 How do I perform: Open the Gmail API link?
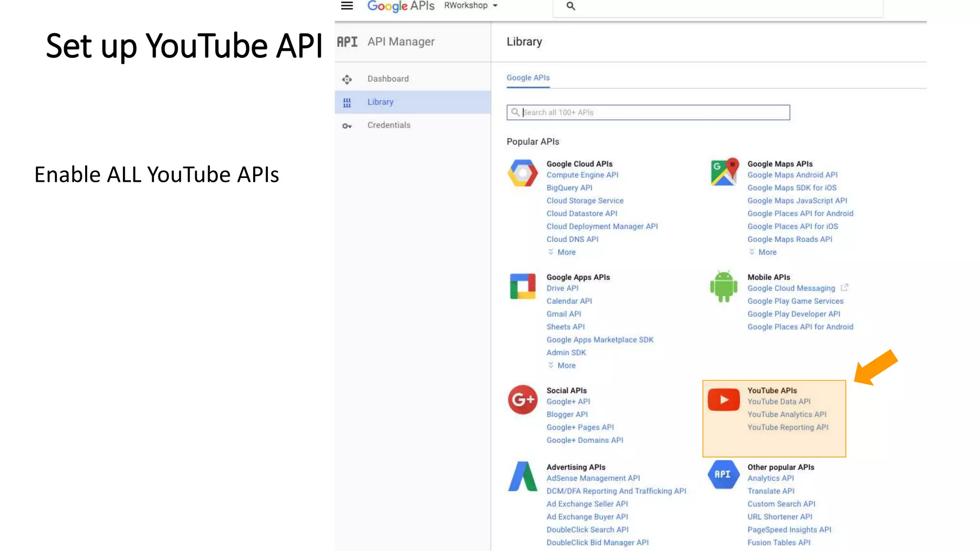click(564, 314)
